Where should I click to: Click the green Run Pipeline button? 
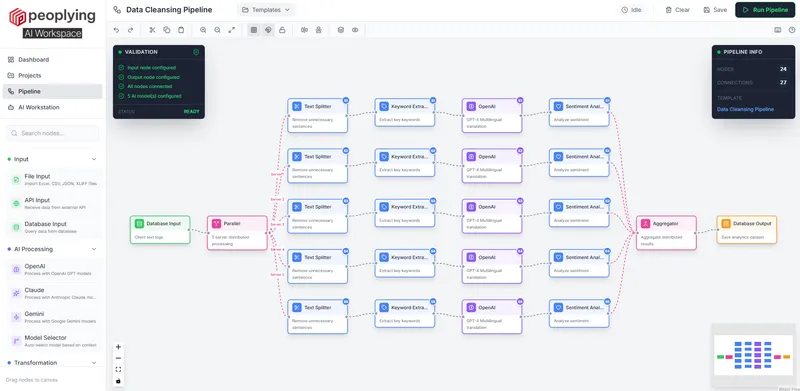pyautogui.click(x=765, y=10)
